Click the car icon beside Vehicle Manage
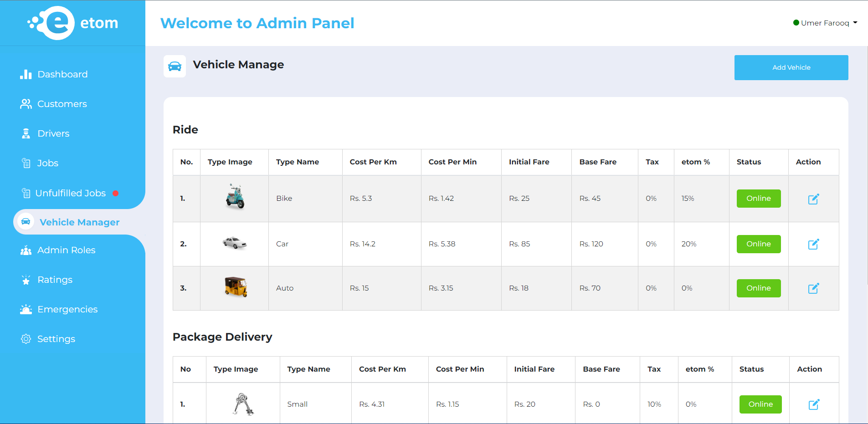The width and height of the screenshot is (868, 424). click(x=175, y=66)
